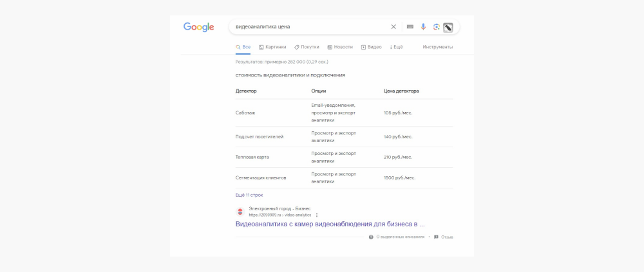Screen dimensions: 644x272
Task: Click the Электронный город site favicon
Action: [x=240, y=212]
